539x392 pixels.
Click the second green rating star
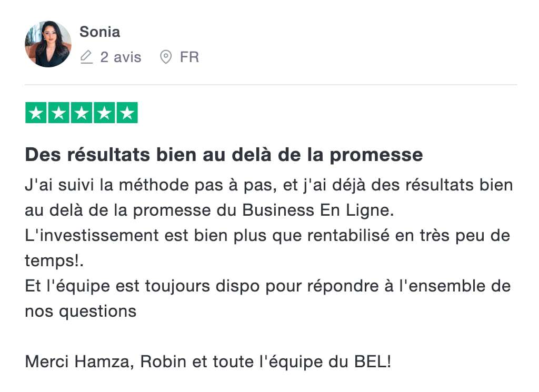[x=59, y=113]
